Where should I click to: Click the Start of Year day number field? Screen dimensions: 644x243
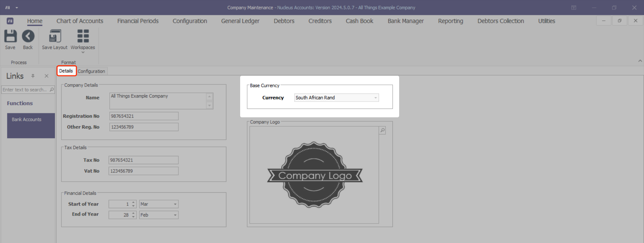[120, 204]
